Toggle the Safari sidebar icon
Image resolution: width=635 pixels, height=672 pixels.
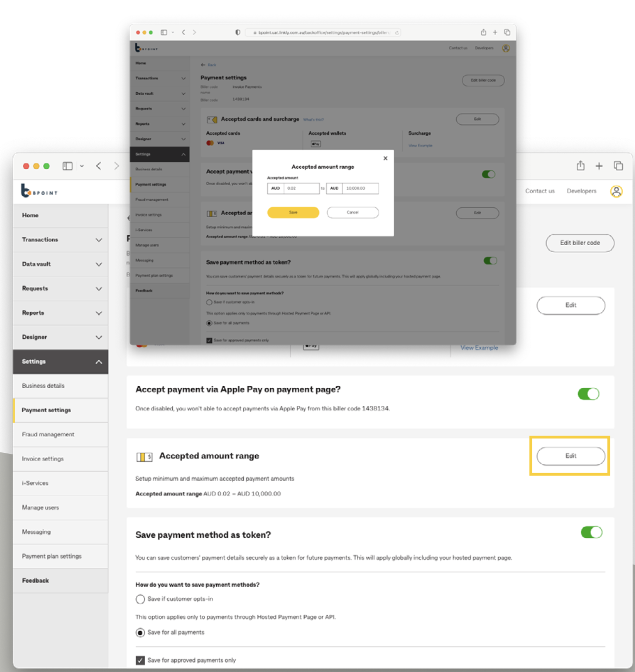67,167
